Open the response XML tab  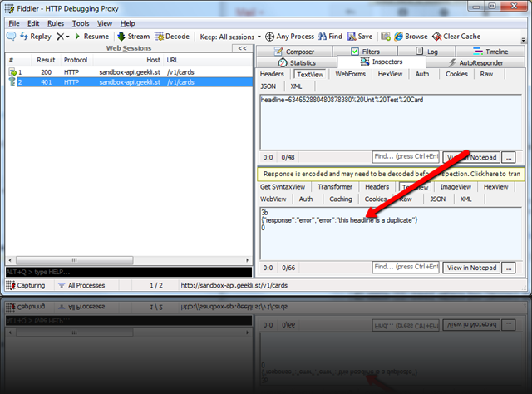tap(465, 199)
